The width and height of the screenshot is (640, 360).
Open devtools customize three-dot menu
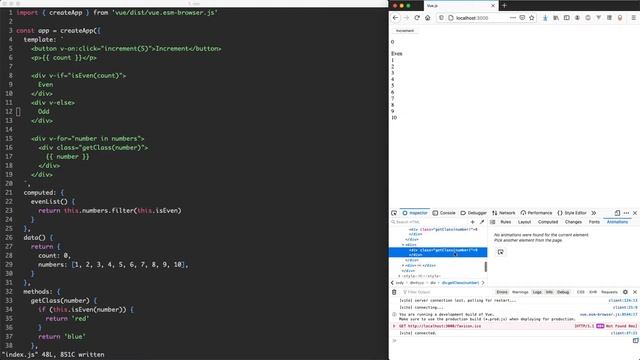click(626, 213)
